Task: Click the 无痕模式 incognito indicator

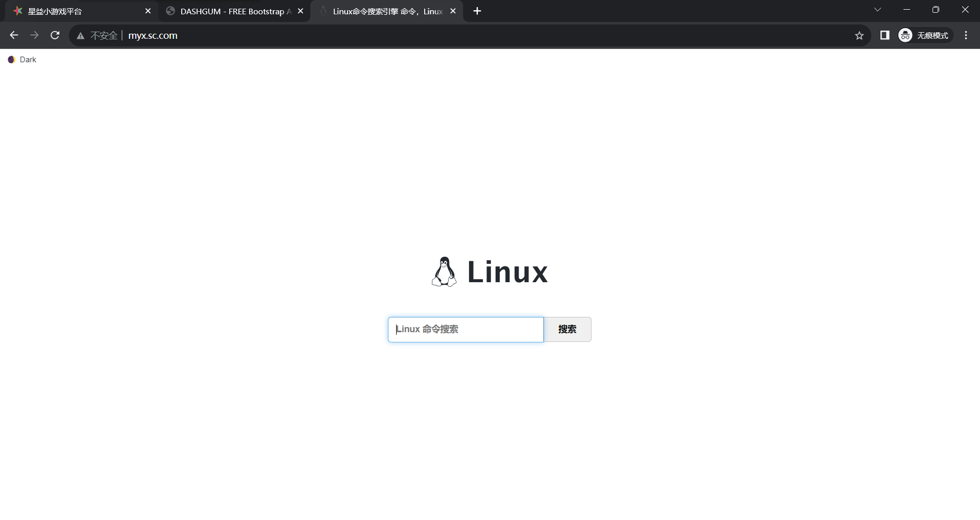Action: [925, 35]
